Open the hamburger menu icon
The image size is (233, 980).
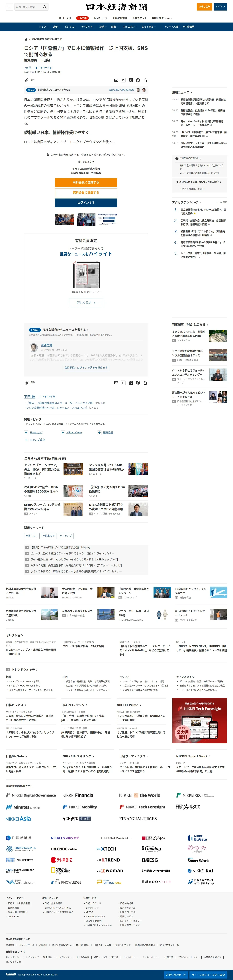click(x=9, y=7)
